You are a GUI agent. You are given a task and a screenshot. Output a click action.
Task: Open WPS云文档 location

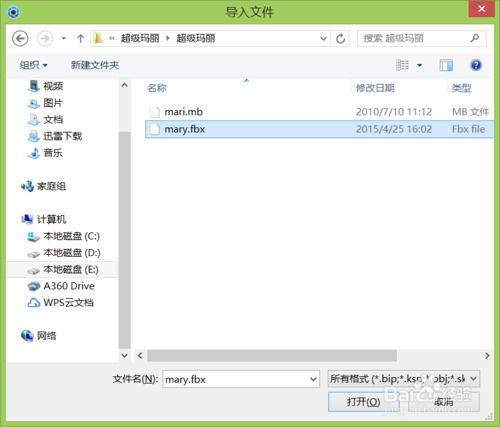click(x=61, y=303)
